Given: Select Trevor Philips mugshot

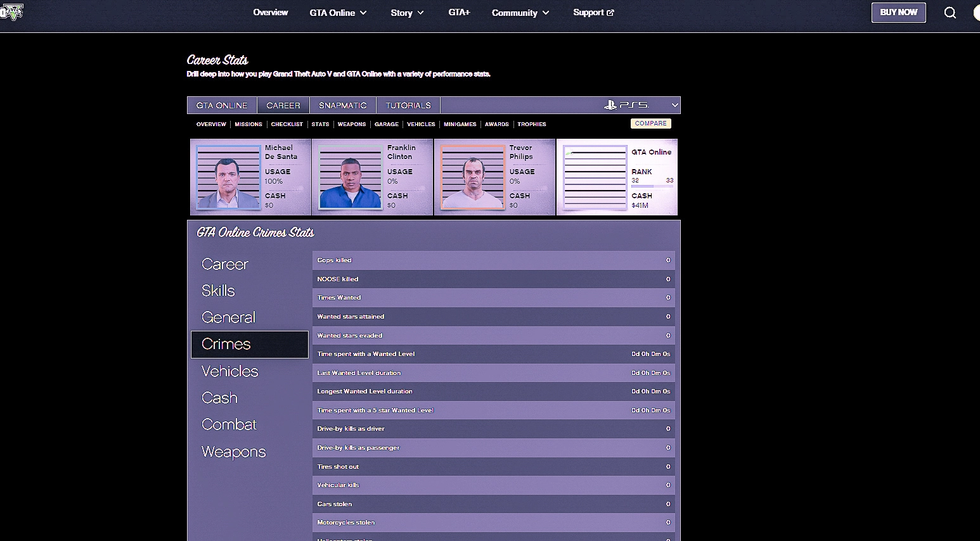Looking at the screenshot, I should click(472, 177).
